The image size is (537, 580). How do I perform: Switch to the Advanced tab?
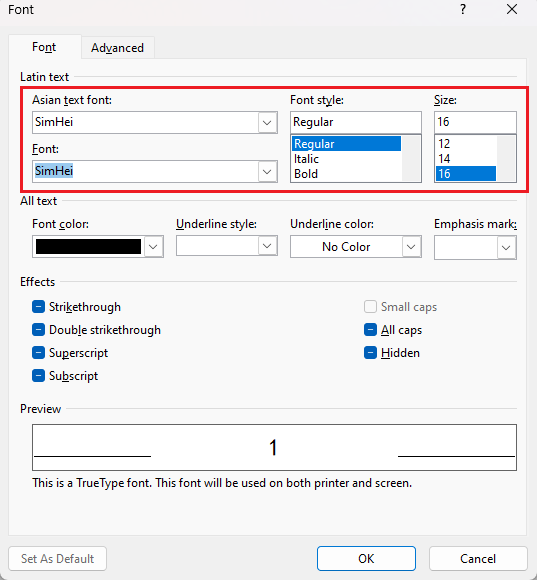[x=118, y=48]
